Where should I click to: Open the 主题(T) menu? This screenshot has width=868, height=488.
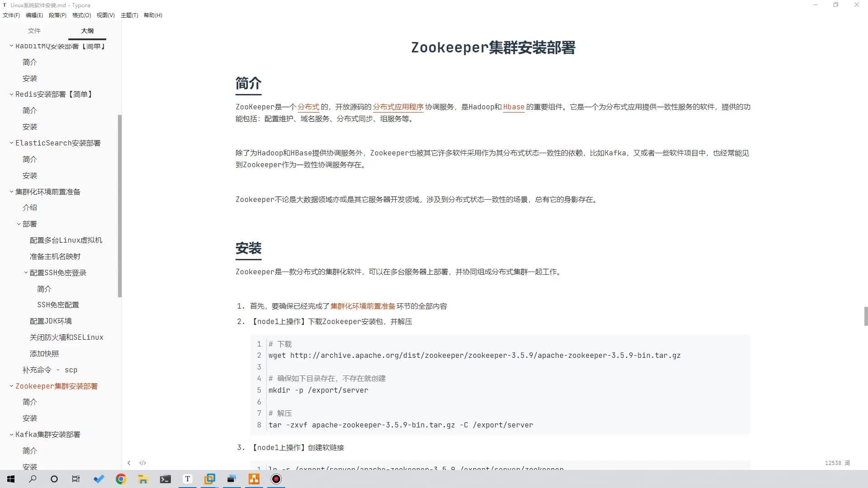pyautogui.click(x=129, y=15)
